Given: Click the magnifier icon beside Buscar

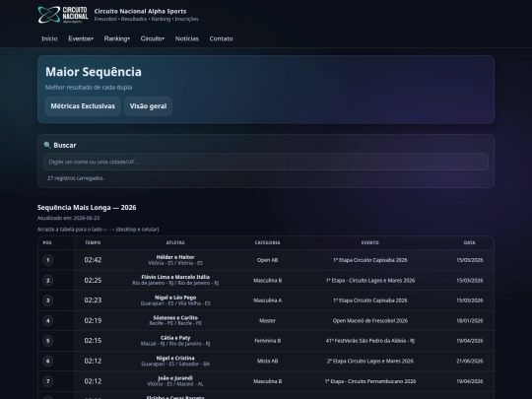Looking at the screenshot, I should pos(47,145).
